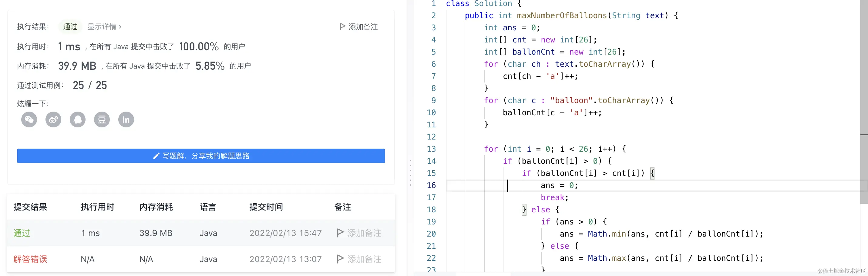Click flag icon in the 15:47 submission row
868x276 pixels.
point(340,233)
